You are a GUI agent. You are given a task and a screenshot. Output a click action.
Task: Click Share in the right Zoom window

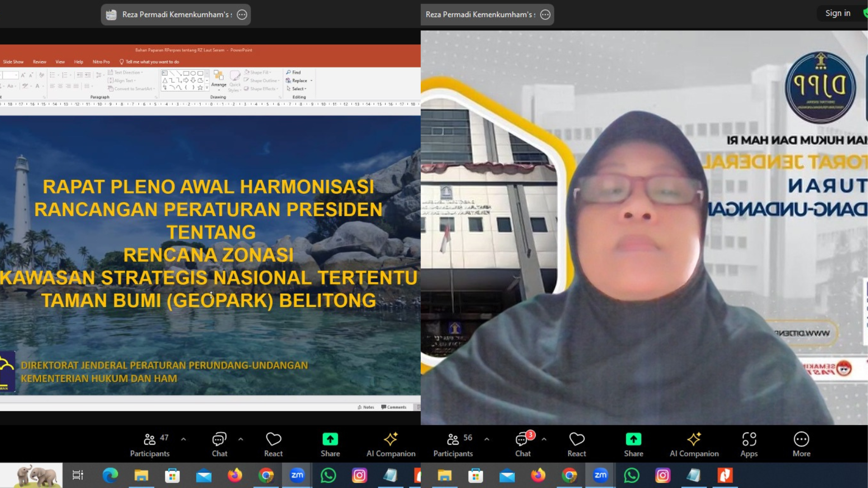(633, 445)
